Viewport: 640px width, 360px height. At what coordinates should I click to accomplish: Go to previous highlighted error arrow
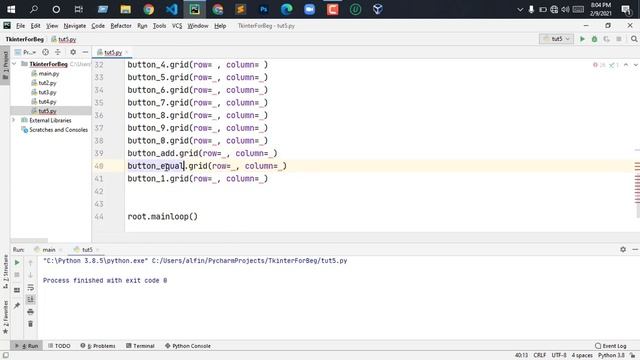pyautogui.click(x=626, y=64)
